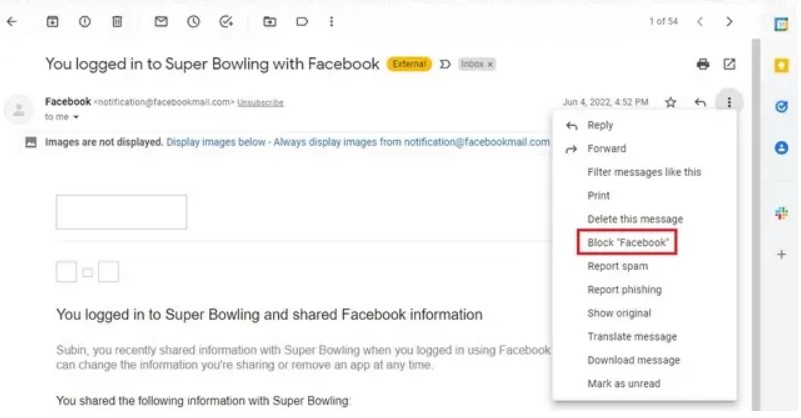
Task: Open Google Keep in side panel
Action: 781,66
